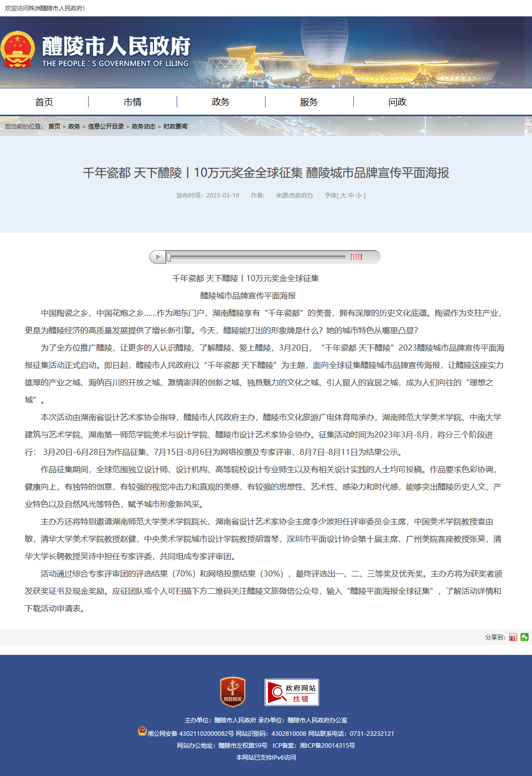Open the 市情 navigation tab

coord(133,102)
